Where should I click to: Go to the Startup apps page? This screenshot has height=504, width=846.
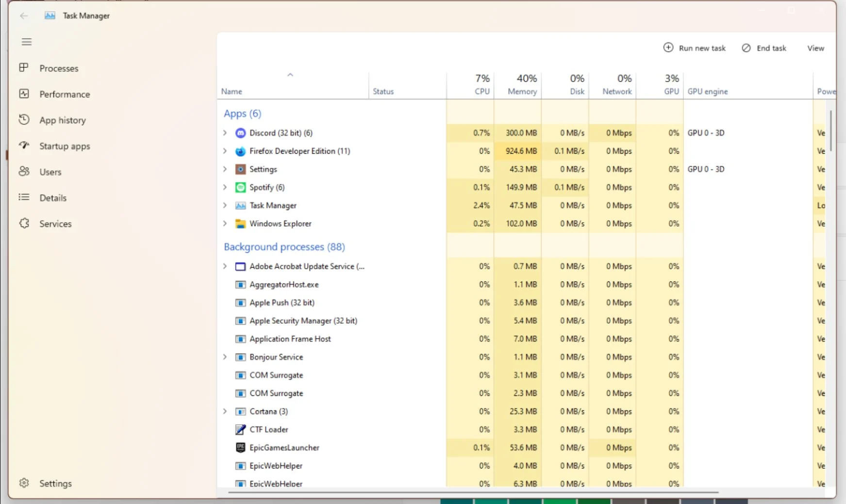coord(65,146)
